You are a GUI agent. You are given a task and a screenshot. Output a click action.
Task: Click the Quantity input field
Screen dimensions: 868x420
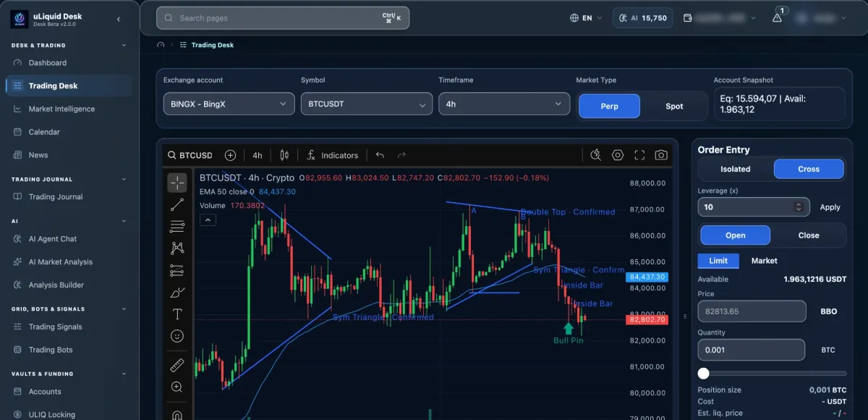pyautogui.click(x=751, y=350)
